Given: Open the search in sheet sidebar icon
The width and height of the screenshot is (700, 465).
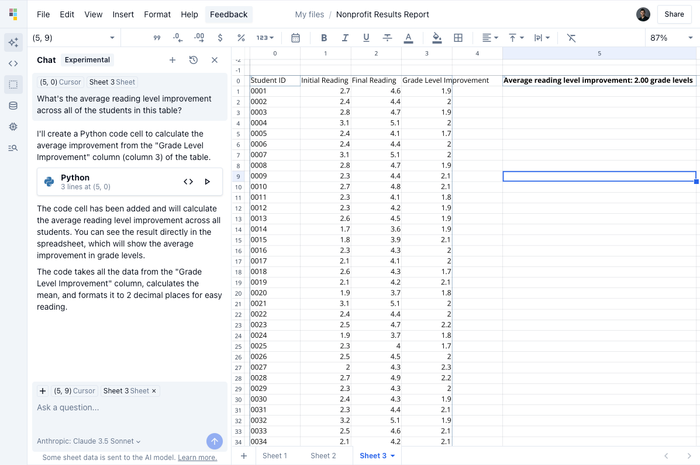Looking at the screenshot, I should [x=13, y=148].
